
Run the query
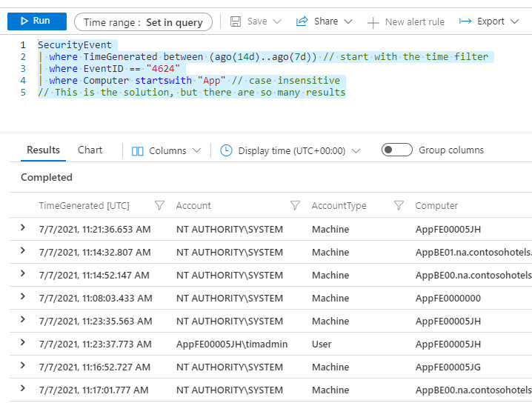[36, 21]
